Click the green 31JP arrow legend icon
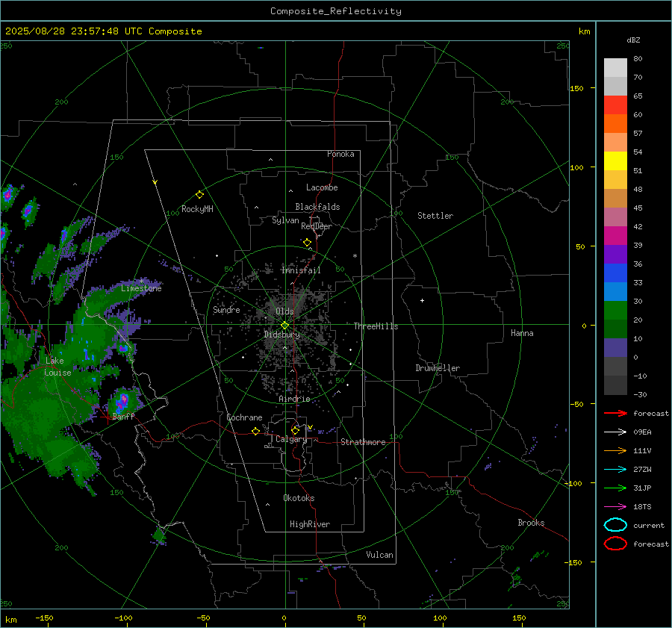Viewport: 672px width, 628px height. point(615,488)
